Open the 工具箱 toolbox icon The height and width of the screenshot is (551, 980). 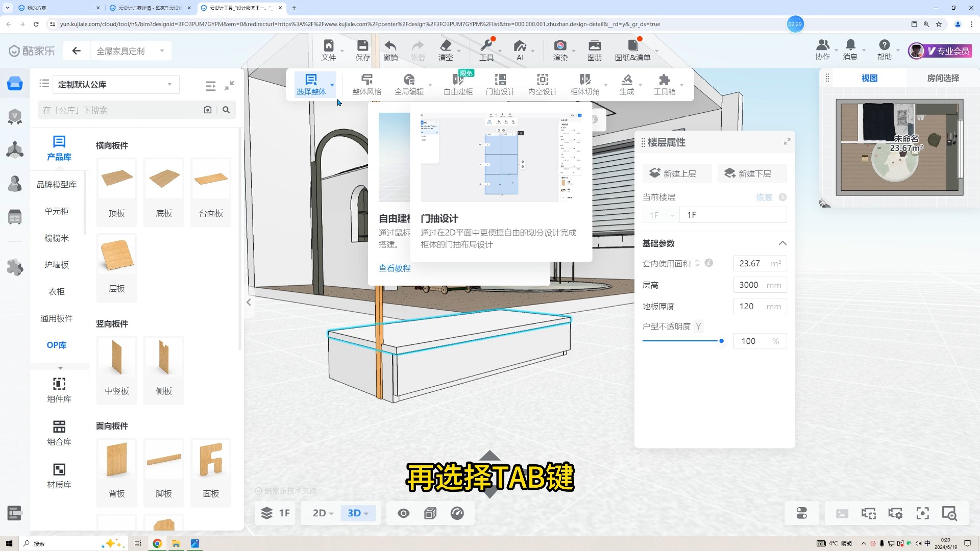point(664,80)
